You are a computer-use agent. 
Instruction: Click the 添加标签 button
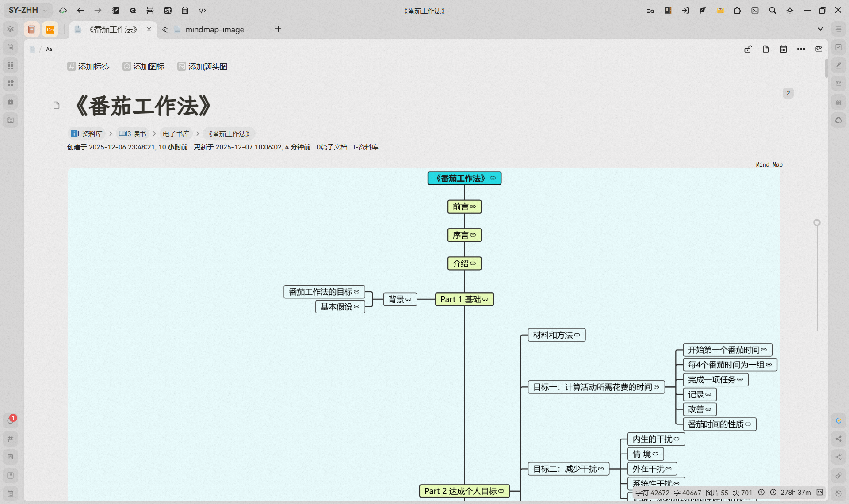[x=88, y=66]
